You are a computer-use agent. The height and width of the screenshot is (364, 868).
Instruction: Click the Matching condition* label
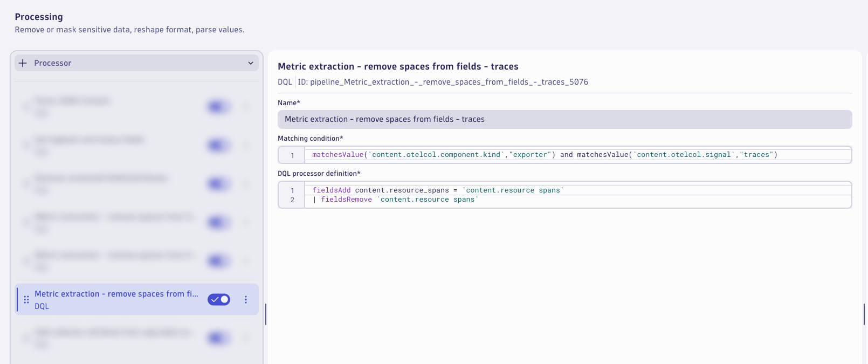tap(311, 139)
